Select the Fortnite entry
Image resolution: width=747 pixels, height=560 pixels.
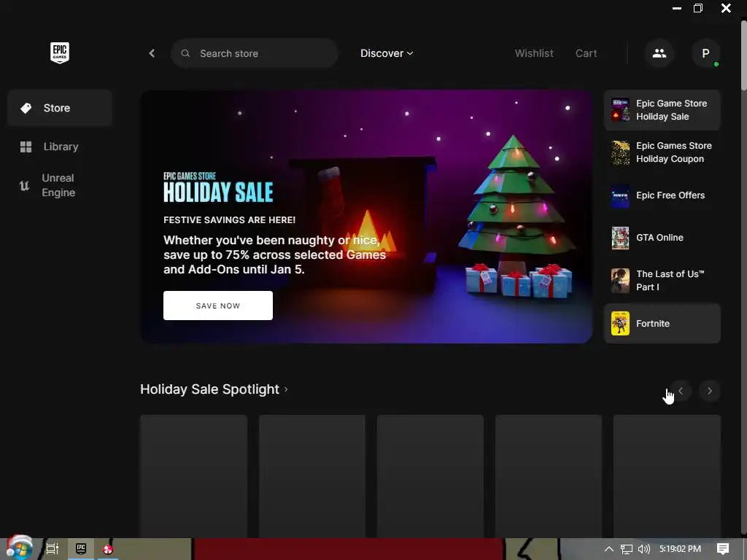pyautogui.click(x=662, y=323)
